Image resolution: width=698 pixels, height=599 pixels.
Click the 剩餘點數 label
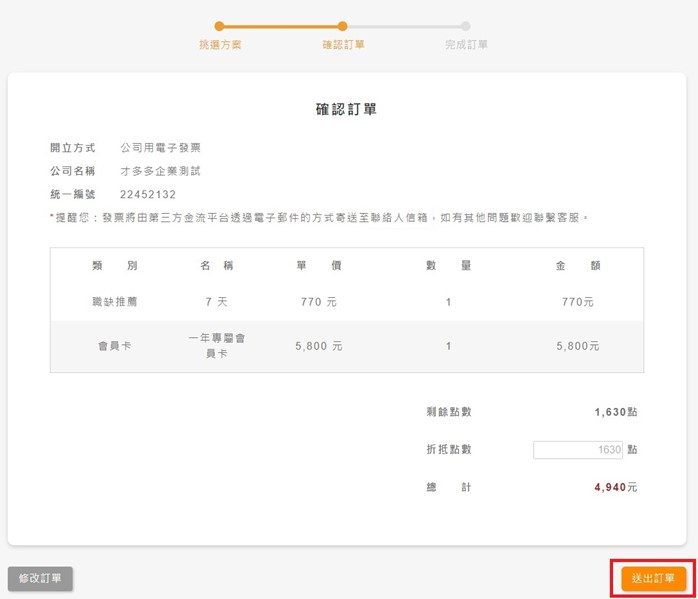[449, 412]
